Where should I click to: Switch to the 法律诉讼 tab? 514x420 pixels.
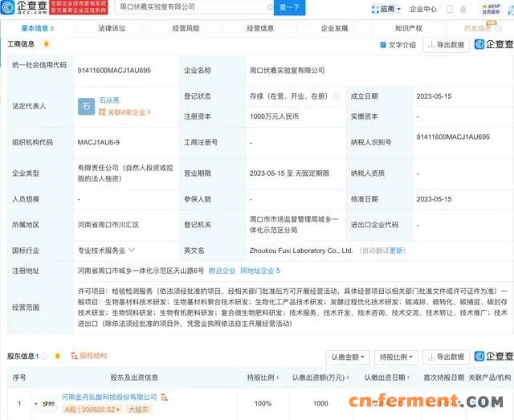point(112,28)
